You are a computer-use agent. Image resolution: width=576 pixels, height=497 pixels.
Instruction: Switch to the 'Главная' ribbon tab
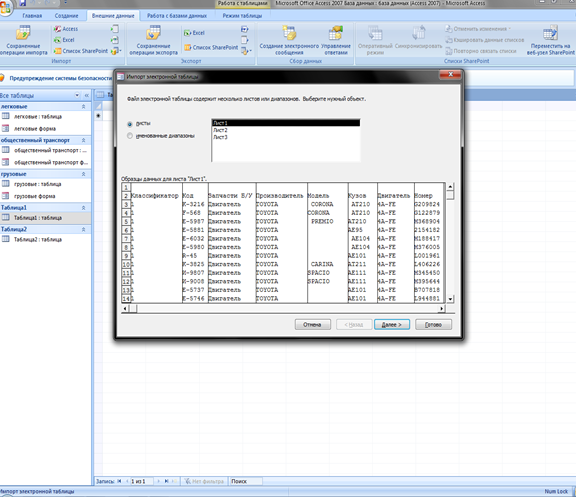(x=32, y=16)
